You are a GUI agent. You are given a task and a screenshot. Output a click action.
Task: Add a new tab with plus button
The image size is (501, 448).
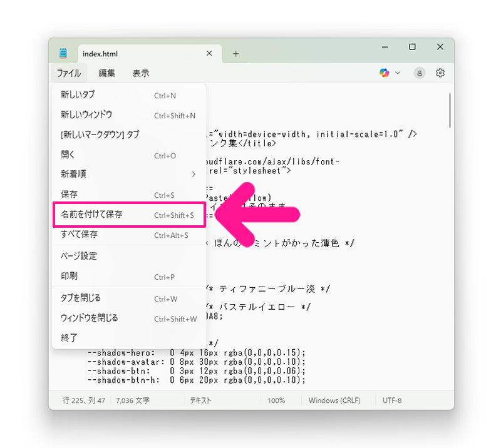coord(236,54)
